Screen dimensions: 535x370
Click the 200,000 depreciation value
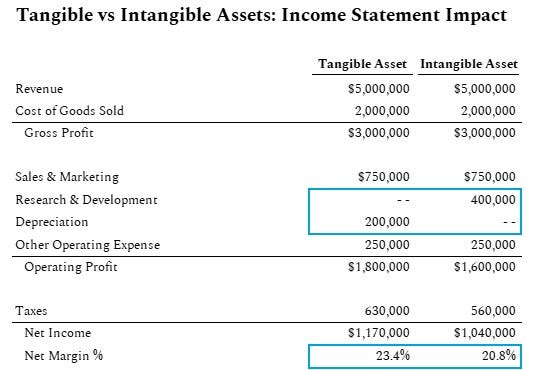point(387,222)
